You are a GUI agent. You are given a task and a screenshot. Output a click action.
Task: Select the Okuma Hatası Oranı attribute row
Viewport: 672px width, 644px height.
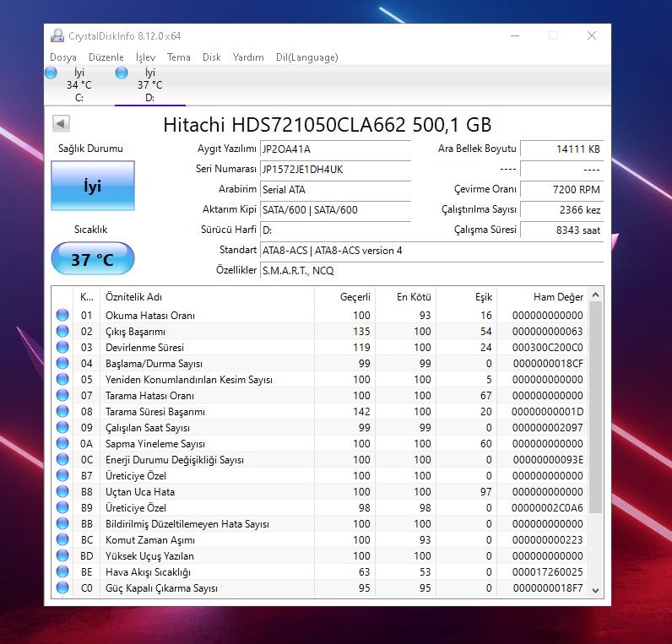click(x=320, y=316)
